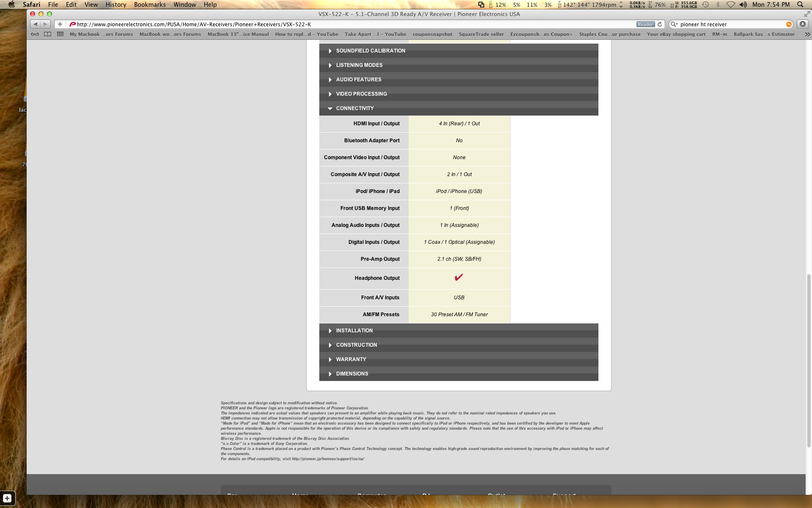The image size is (812, 508).
Task: Expand CONSTRUCTION section
Action: pos(458,345)
